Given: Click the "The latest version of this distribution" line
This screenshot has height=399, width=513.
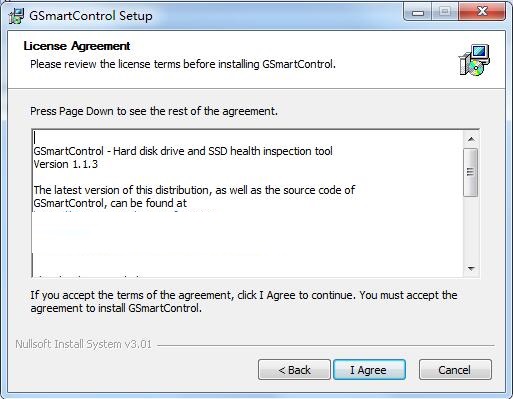Looking at the screenshot, I should (194, 190).
